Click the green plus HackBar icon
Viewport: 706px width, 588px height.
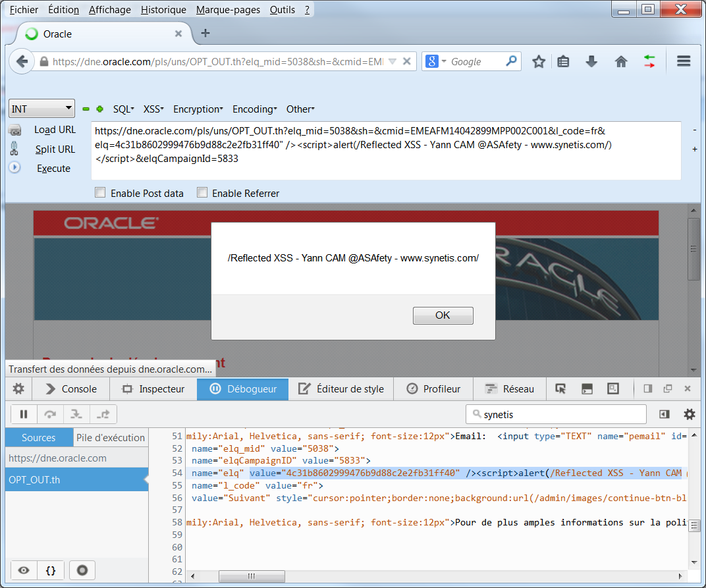point(100,109)
